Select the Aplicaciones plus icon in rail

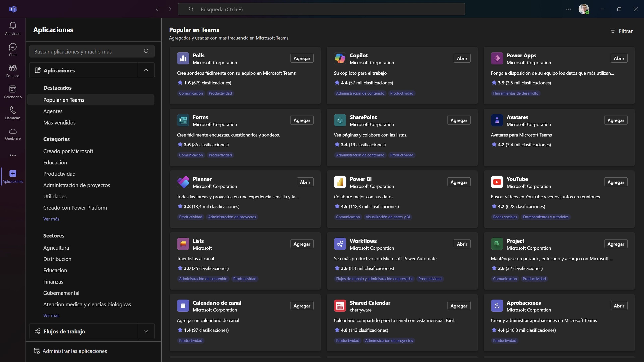coord(13,173)
